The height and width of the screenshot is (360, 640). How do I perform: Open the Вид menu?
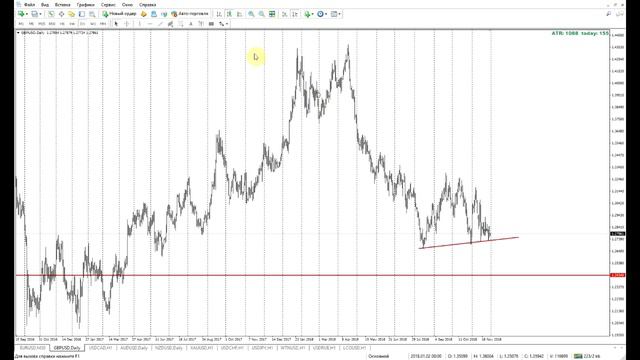click(x=45, y=5)
